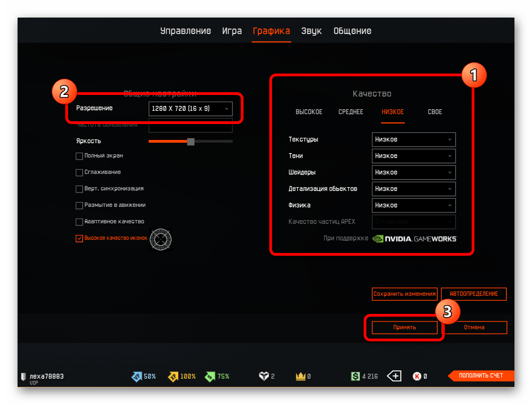The width and height of the screenshot is (532, 405).
Task: Click the white heart resurrection icon
Action: tap(263, 376)
